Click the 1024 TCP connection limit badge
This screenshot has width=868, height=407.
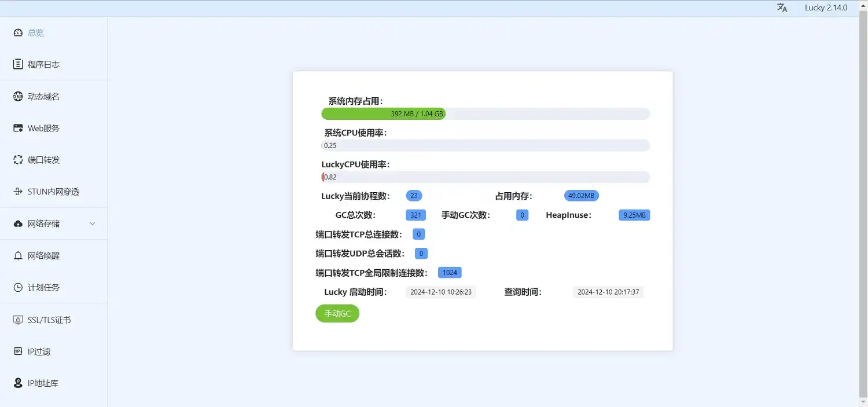point(450,273)
